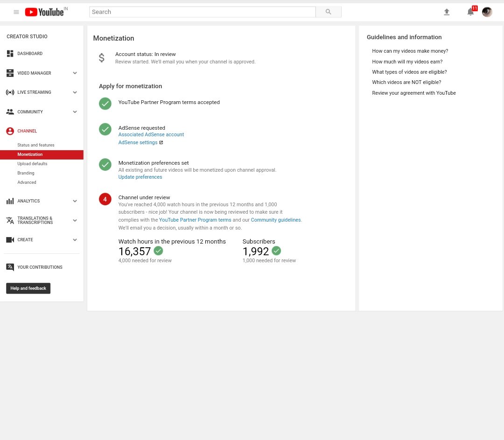Open the Dashboard menu item

pos(30,54)
